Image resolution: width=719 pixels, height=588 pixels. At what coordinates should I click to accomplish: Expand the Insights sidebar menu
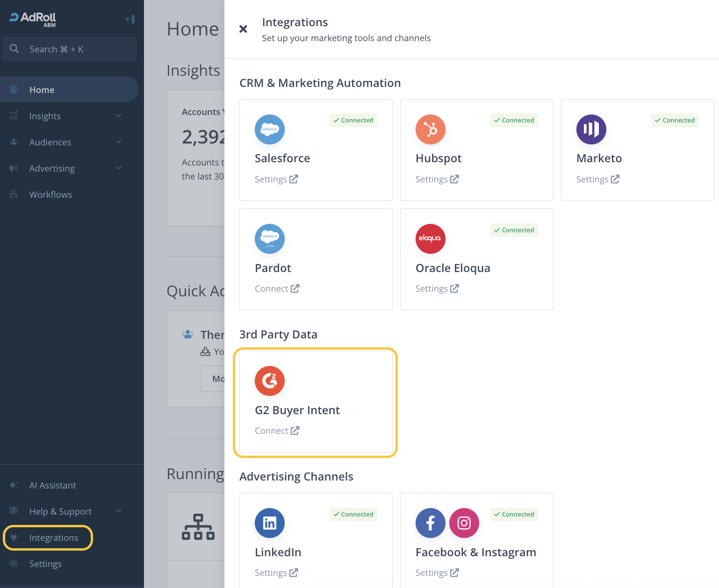point(119,116)
